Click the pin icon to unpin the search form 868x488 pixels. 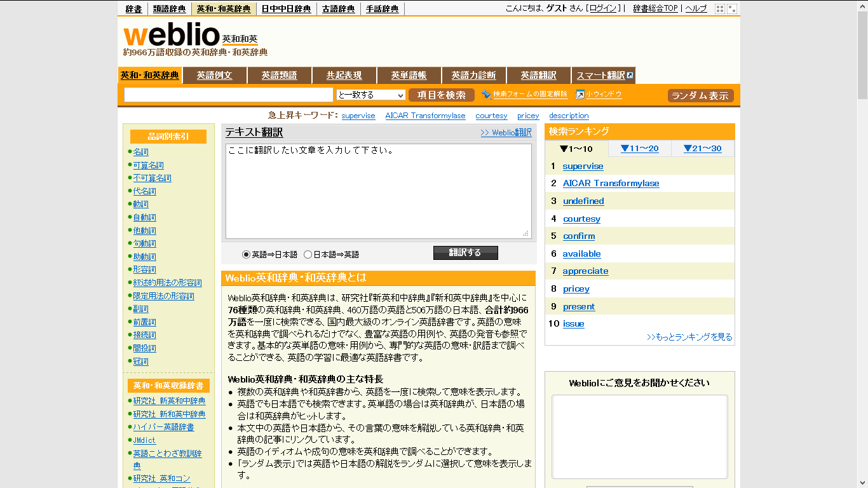tap(487, 95)
